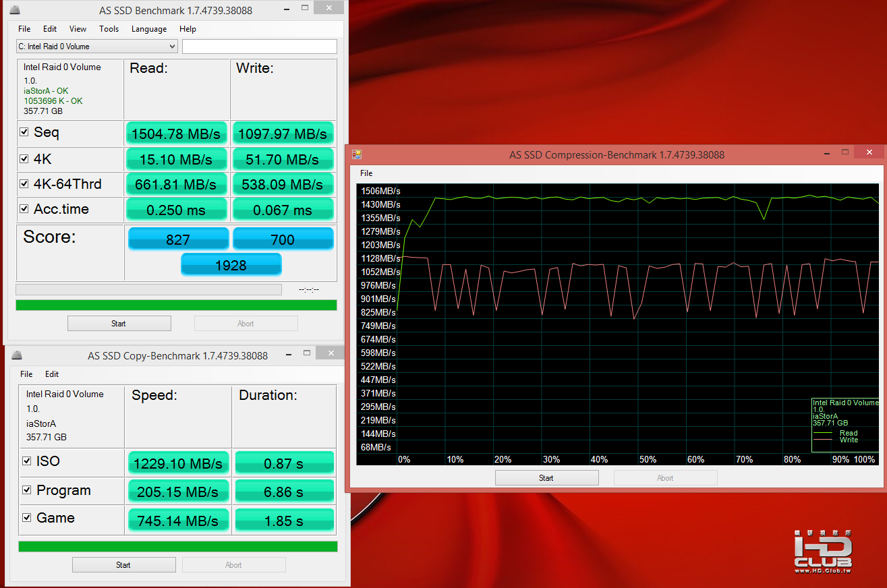Image resolution: width=887 pixels, height=588 pixels.
Task: Click the write score 700
Action: (283, 239)
